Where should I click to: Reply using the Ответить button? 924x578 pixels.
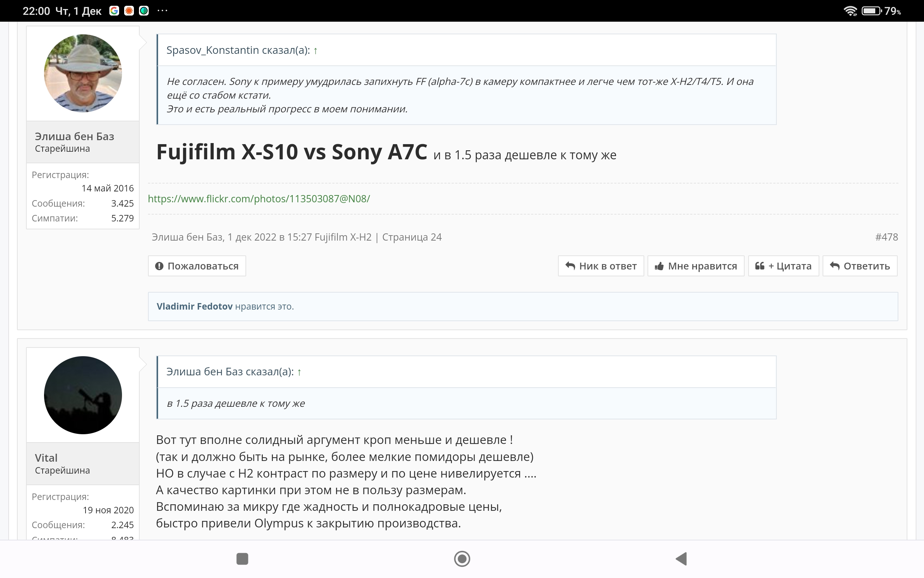(x=860, y=266)
